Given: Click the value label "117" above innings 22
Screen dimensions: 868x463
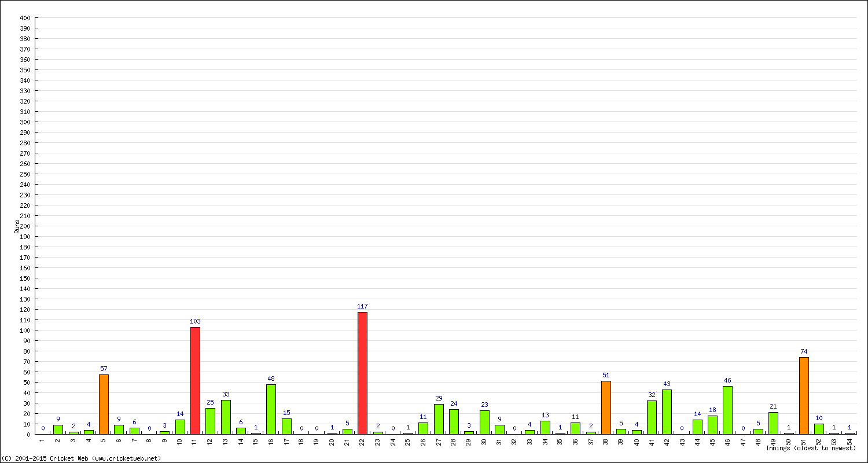Looking at the screenshot, I should coord(362,306).
